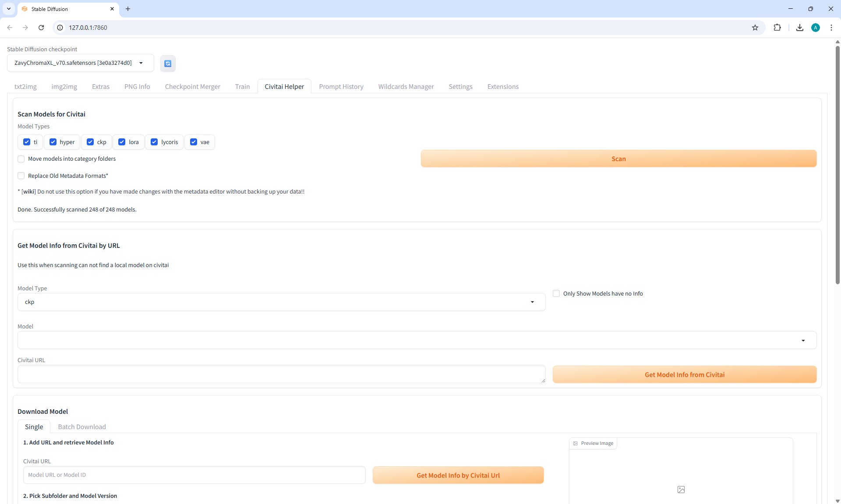This screenshot has height=504, width=841.
Task: Open the browser extensions puzzle icon
Action: [x=777, y=28]
